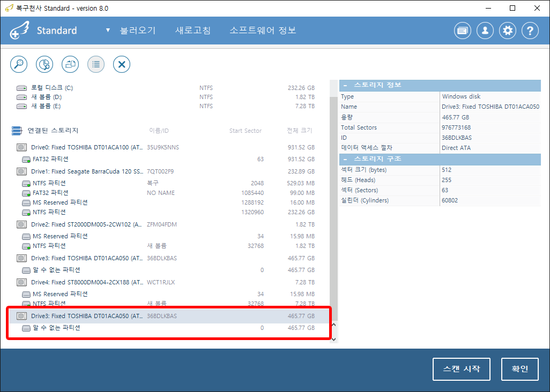Click the magnifier scan storage icon
The height and width of the screenshot is (392, 550).
pos(19,64)
